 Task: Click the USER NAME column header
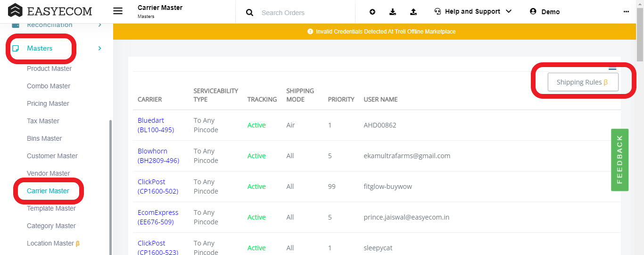point(380,100)
